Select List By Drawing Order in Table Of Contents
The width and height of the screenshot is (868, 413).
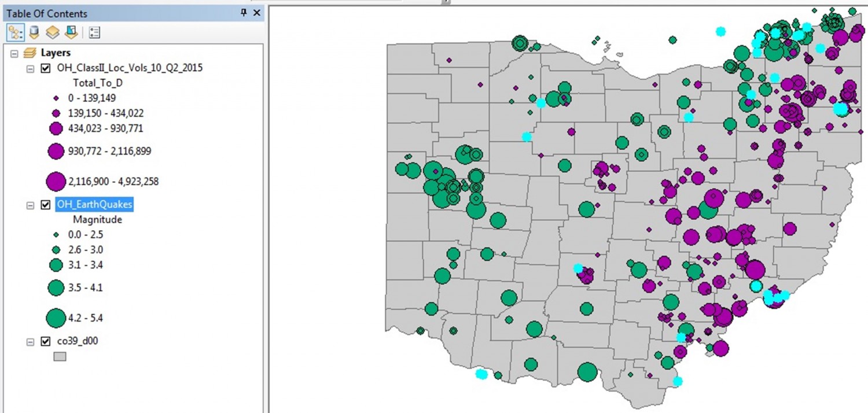[15, 32]
